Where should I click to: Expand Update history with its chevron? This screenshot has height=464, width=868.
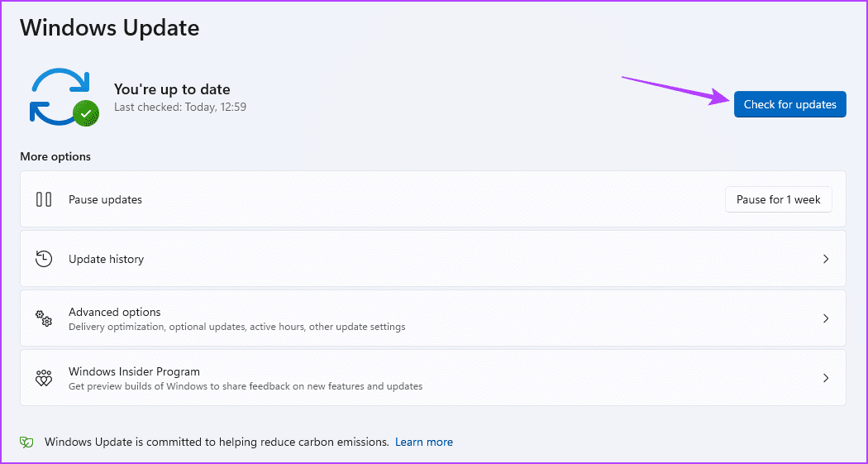(825, 259)
